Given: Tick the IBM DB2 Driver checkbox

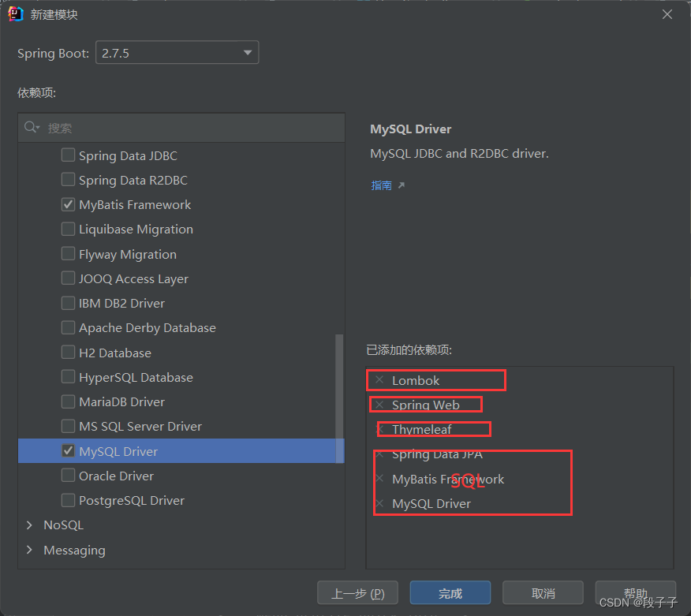Looking at the screenshot, I should [x=68, y=303].
